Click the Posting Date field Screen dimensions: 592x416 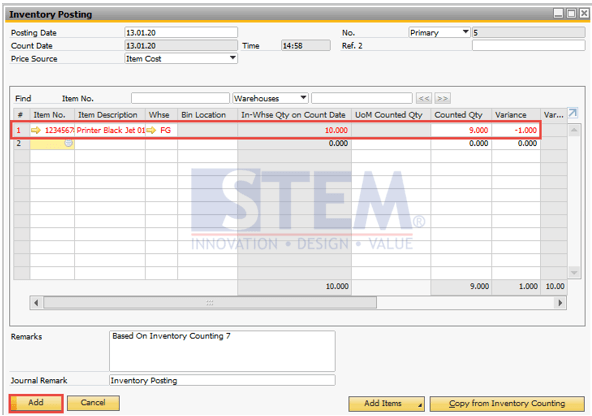pos(181,32)
